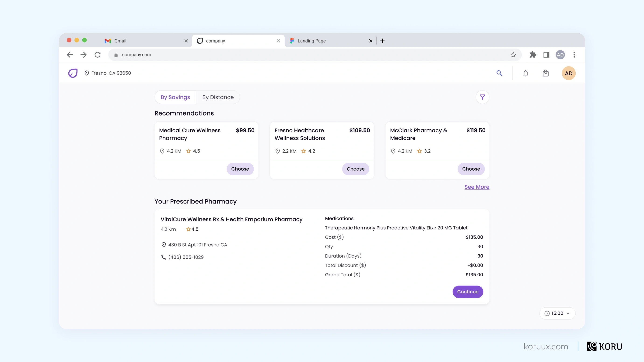Click the Fresno, CA 93650 location text
Viewport: 644px width, 362px height.
coord(111,73)
